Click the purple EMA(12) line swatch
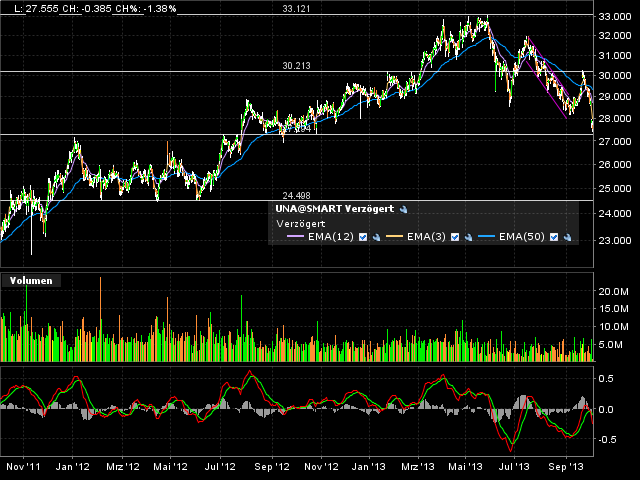 [296, 237]
